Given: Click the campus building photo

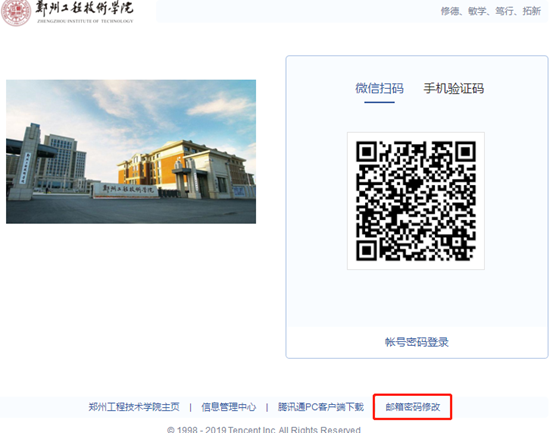Looking at the screenshot, I should pyautogui.click(x=131, y=152).
